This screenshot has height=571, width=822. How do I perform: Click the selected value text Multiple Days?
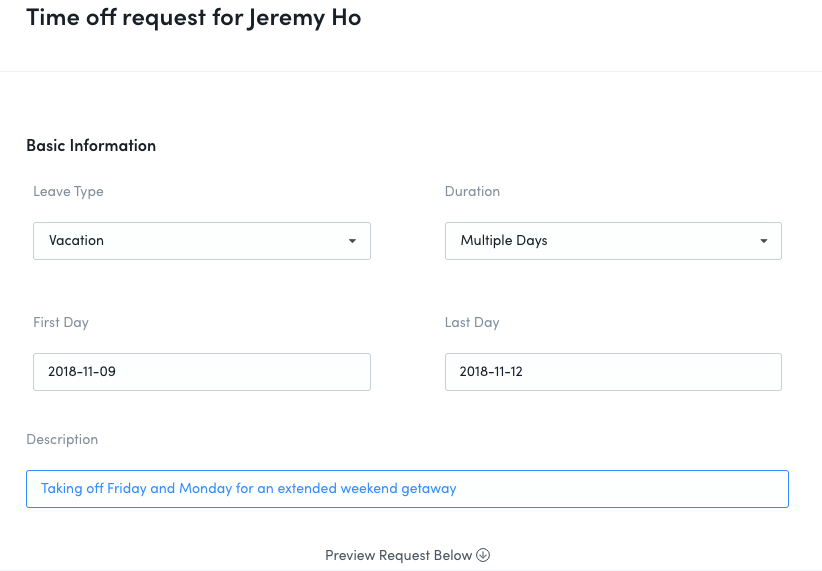[504, 240]
